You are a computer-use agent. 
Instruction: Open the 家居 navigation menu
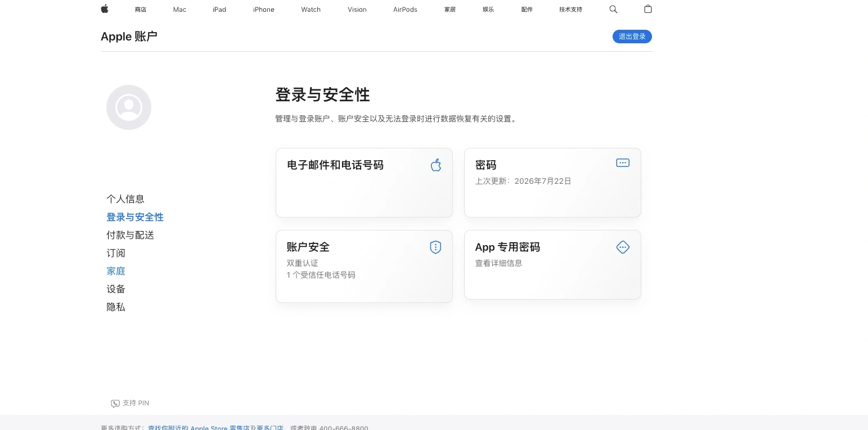coord(450,10)
